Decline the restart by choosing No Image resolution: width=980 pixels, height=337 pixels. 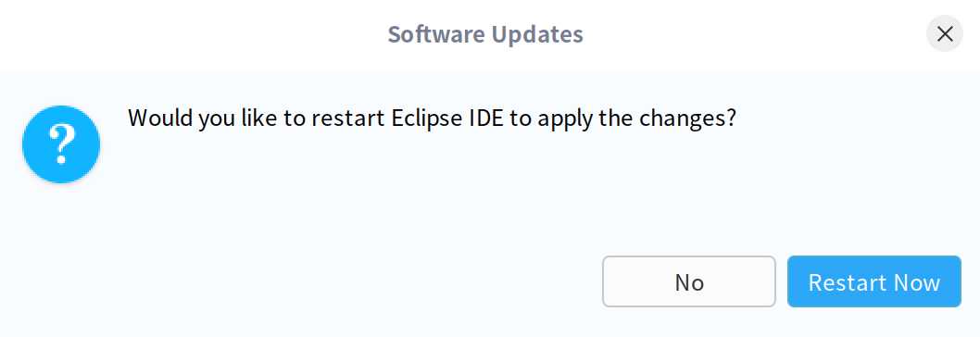pos(689,281)
